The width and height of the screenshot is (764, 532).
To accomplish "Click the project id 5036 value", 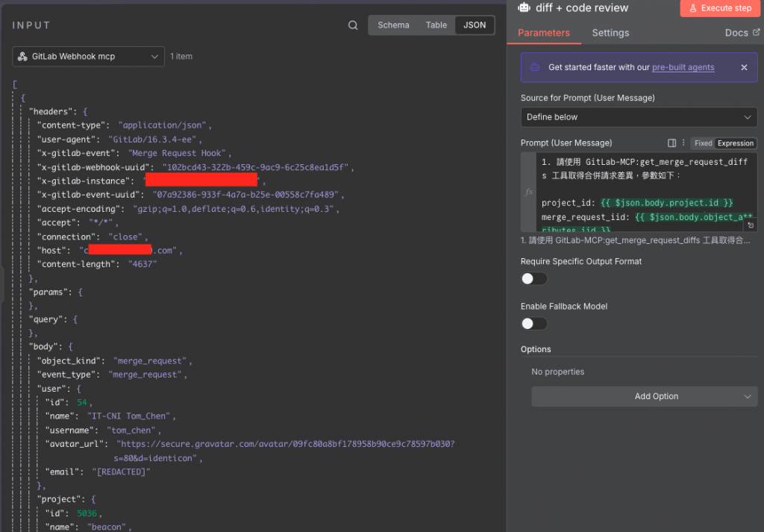I will click(87, 513).
